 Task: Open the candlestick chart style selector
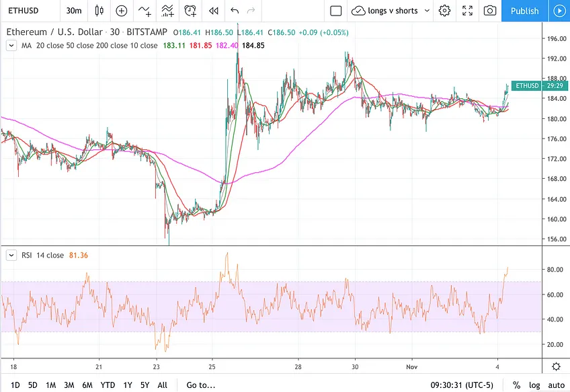click(x=99, y=11)
